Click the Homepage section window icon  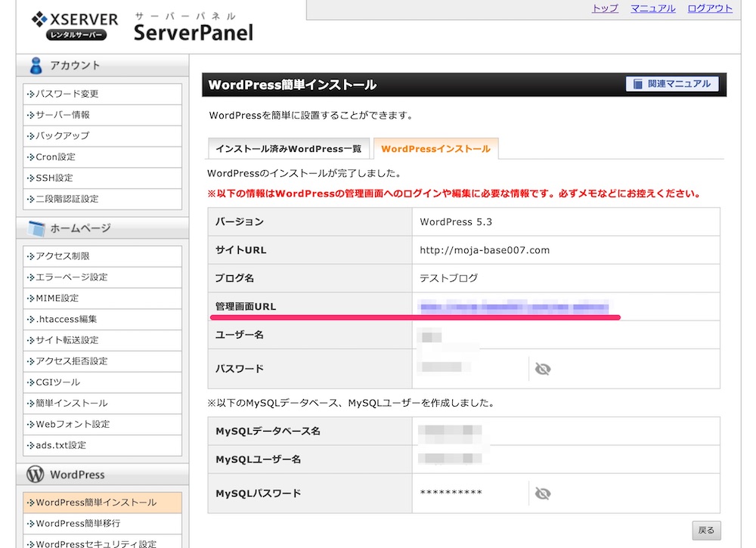(36, 228)
